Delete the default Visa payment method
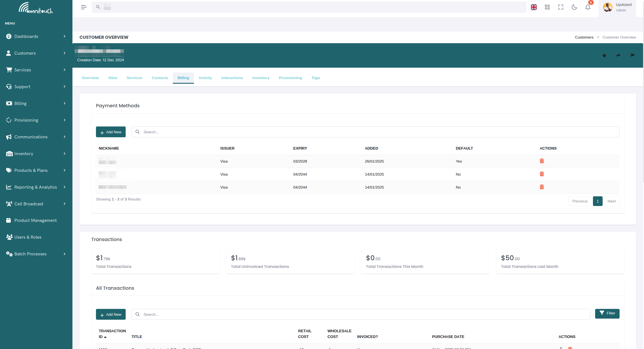 pos(542,161)
